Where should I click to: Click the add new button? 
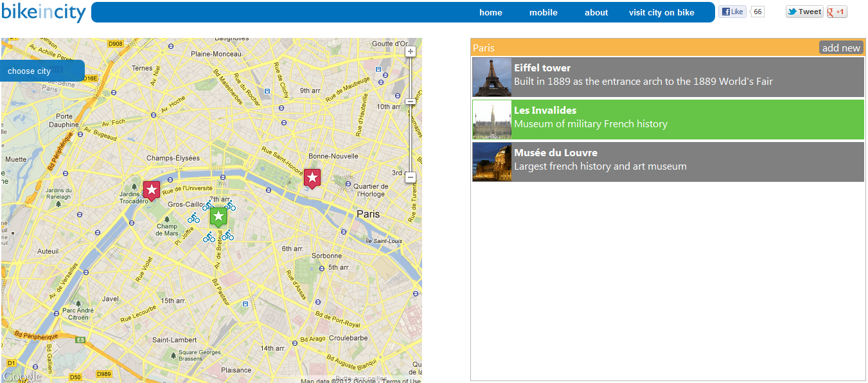[841, 48]
